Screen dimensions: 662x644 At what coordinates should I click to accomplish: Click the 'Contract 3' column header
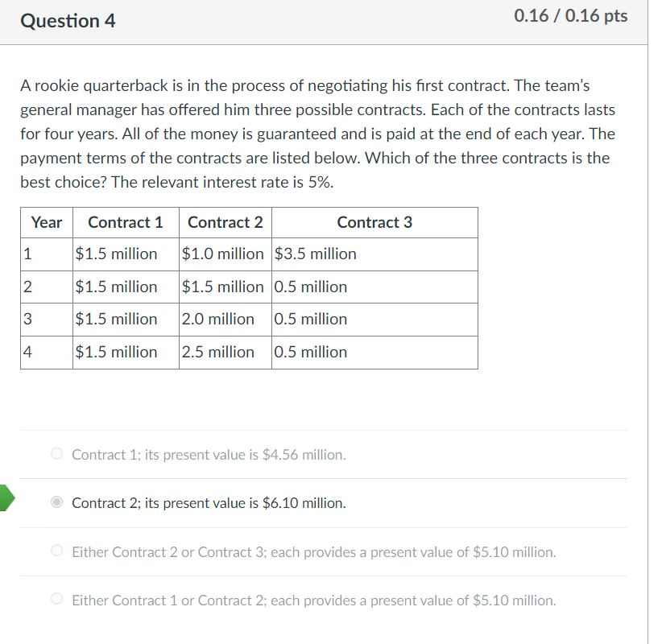click(x=374, y=222)
